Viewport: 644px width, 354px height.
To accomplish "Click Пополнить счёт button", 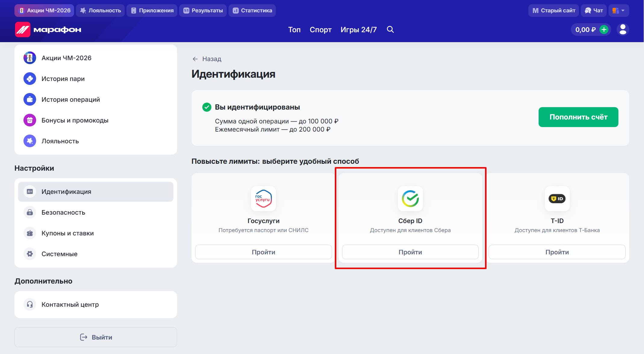I will coord(578,117).
